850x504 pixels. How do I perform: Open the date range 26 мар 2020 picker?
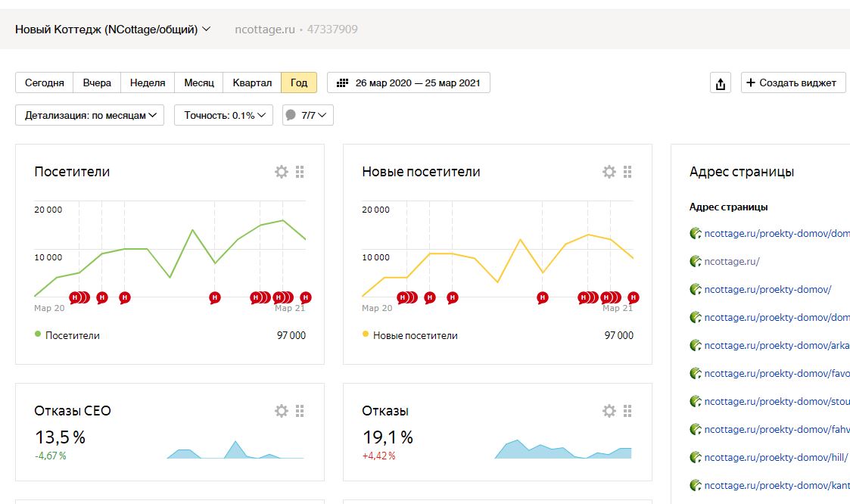pos(409,83)
